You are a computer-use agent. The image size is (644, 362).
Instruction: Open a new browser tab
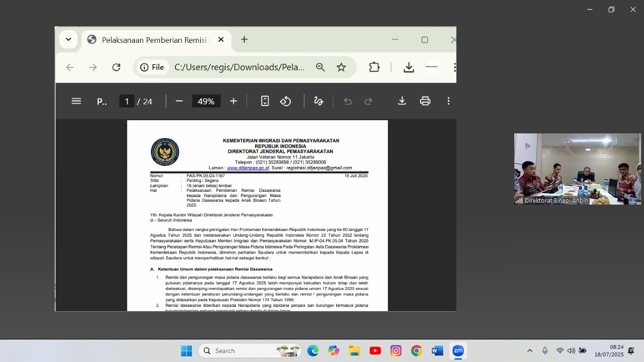244,40
